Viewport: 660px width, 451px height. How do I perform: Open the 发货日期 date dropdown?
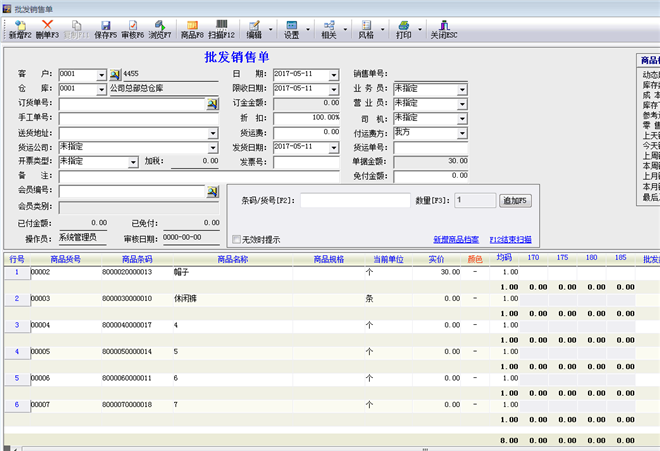point(334,148)
